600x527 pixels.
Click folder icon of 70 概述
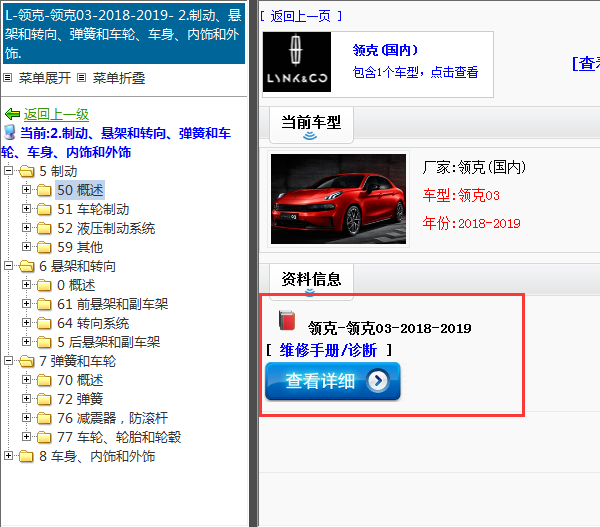tap(44, 380)
